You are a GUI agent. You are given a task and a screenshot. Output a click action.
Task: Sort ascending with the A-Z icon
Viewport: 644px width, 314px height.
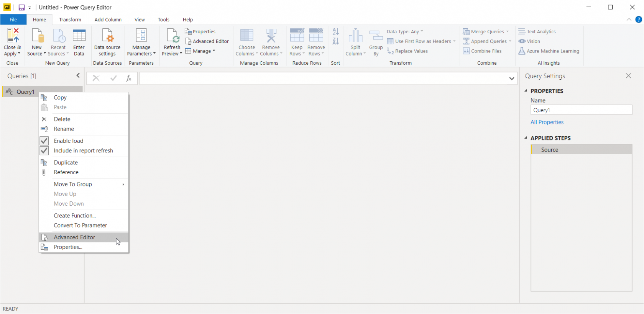click(336, 31)
